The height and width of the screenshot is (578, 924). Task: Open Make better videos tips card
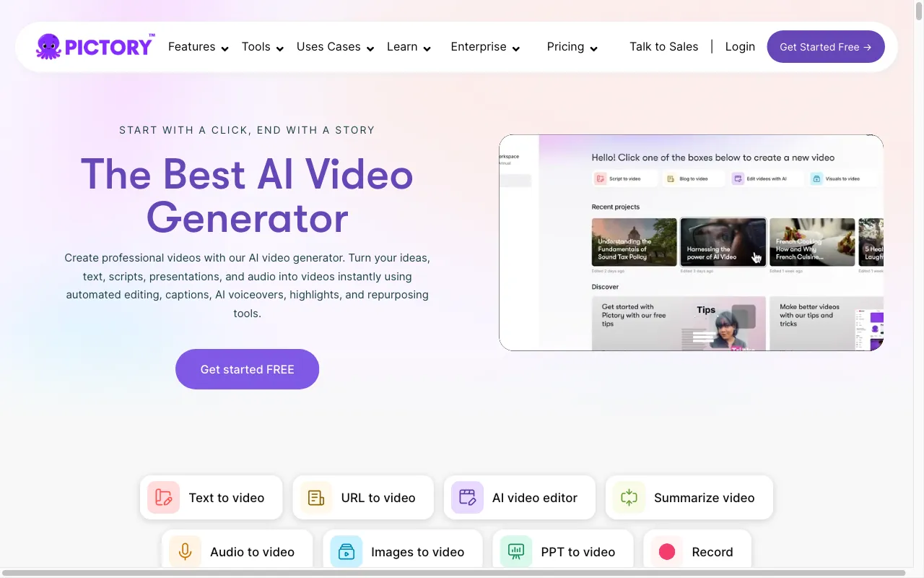pos(827,324)
